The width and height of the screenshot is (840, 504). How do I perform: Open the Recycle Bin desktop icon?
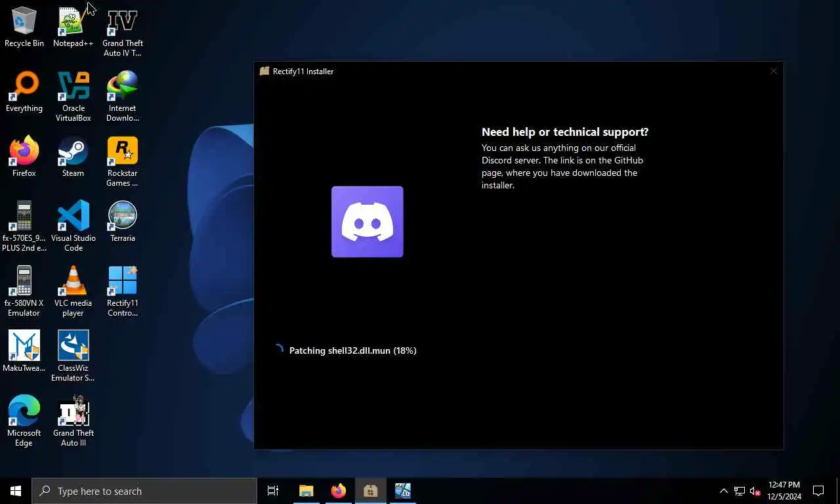point(24,28)
